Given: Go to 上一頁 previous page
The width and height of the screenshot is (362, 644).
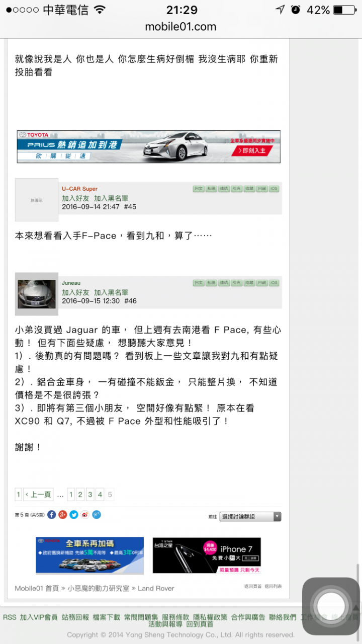Looking at the screenshot, I should pos(38,495).
